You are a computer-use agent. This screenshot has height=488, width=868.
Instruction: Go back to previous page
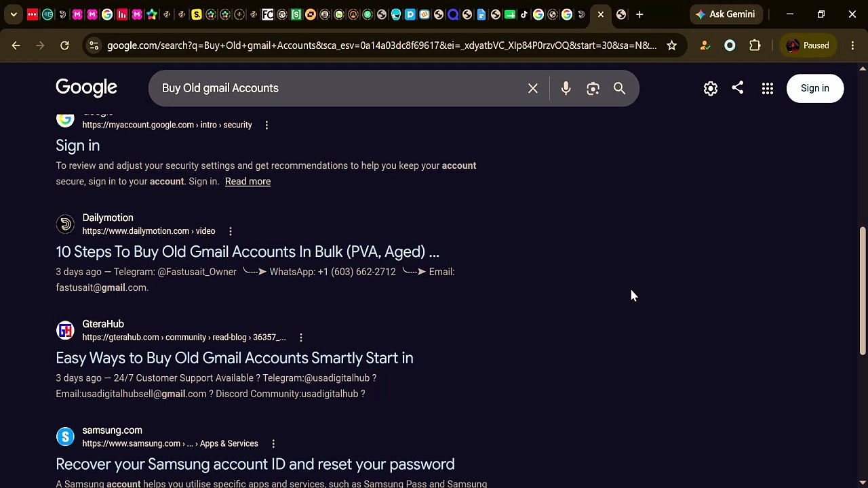(x=16, y=45)
